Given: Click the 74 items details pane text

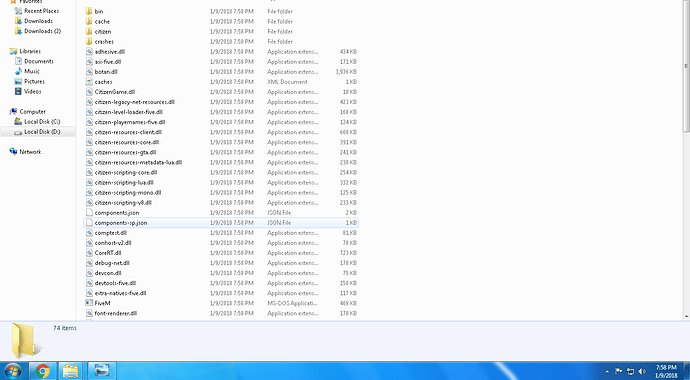Looking at the screenshot, I should [65, 328].
